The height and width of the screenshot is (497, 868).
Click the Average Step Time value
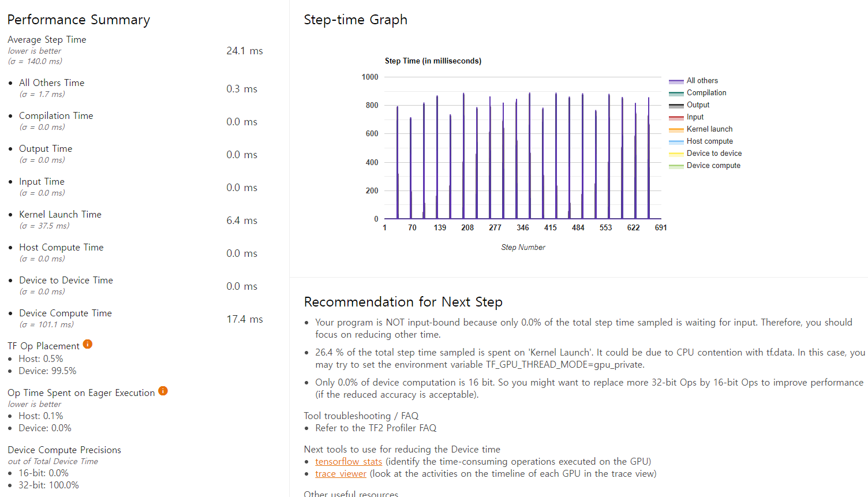[245, 50]
